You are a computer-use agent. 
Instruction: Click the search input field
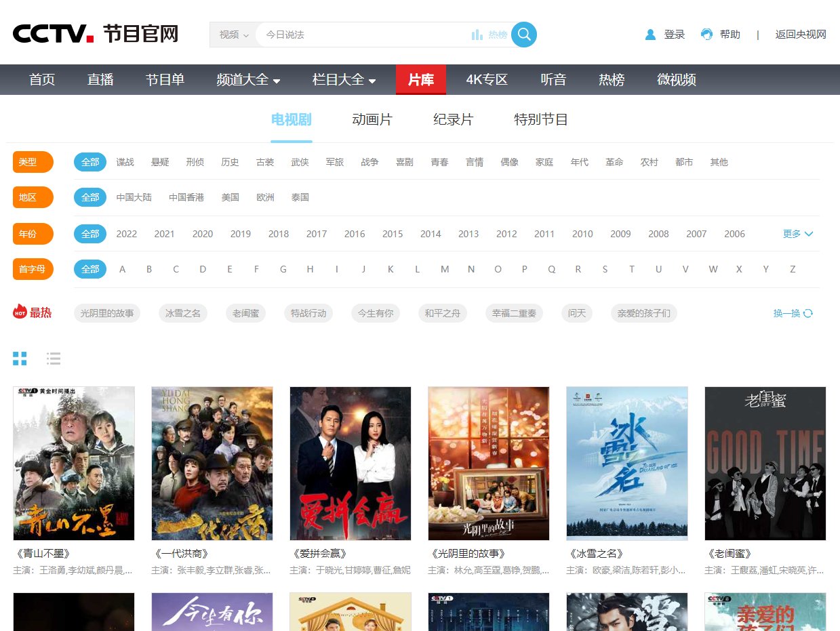[363, 35]
